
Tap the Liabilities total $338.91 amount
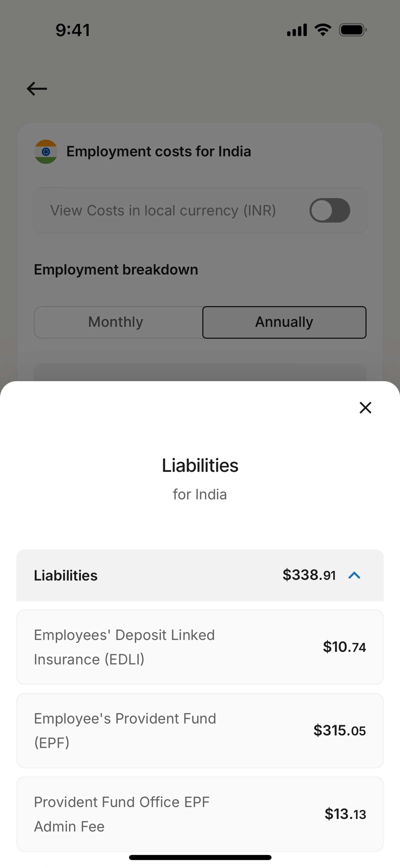(309, 575)
